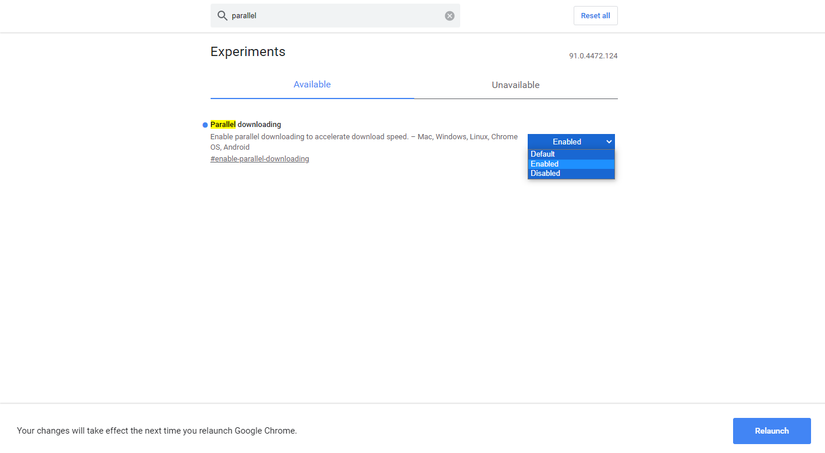This screenshot has width=825, height=453.
Task: Click the blue modified-flag dot
Action: click(205, 125)
